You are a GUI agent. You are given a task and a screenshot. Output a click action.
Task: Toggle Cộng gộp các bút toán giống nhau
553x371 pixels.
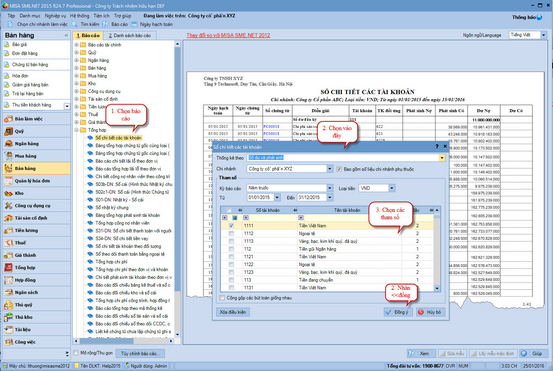coord(222,298)
